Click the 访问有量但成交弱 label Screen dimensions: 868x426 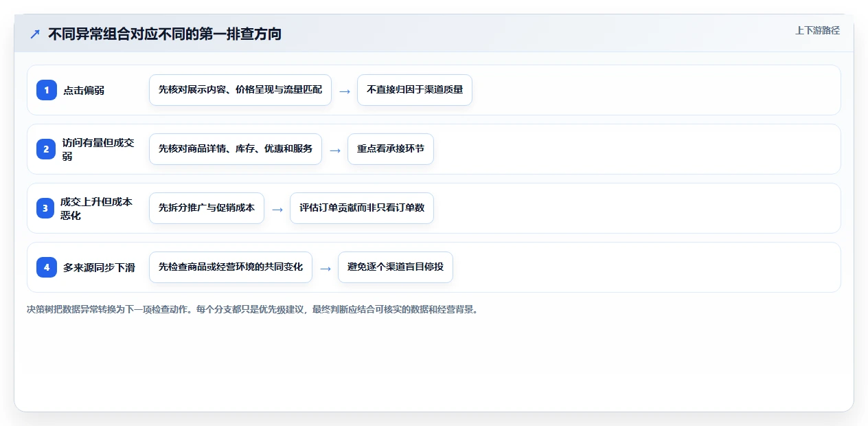(x=98, y=149)
